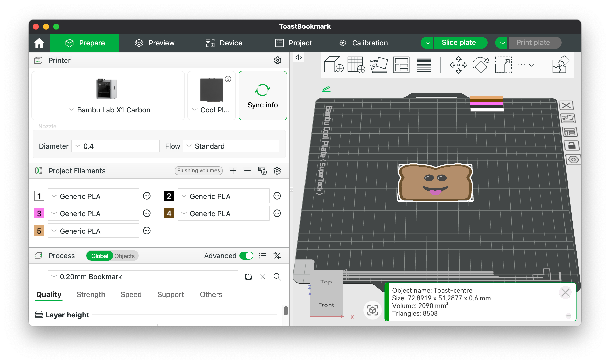Switch Process to Objects mode
This screenshot has width=610, height=364.
click(x=125, y=256)
